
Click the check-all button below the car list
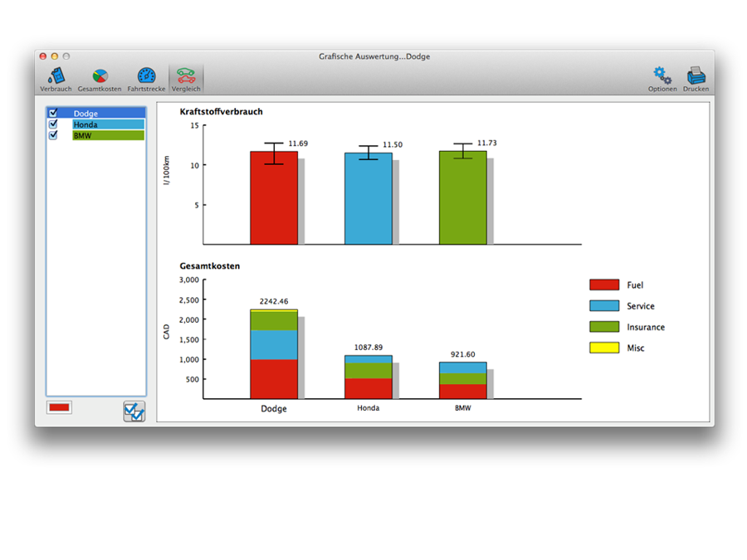click(134, 411)
